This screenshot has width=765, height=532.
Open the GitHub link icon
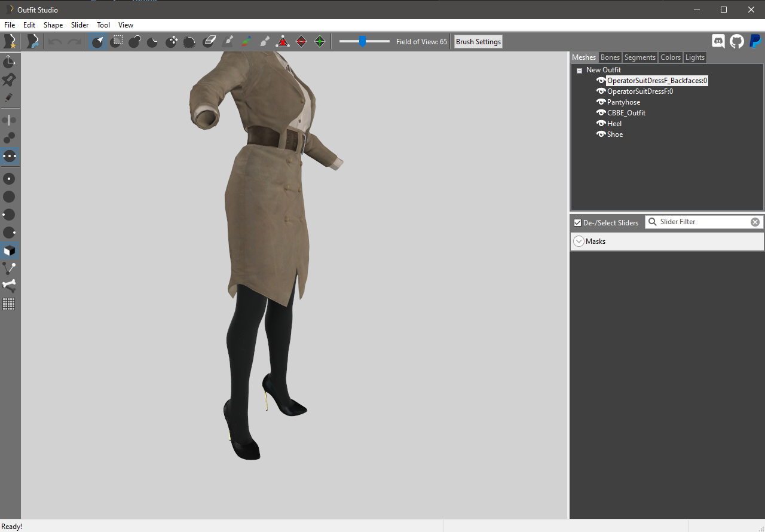(737, 41)
